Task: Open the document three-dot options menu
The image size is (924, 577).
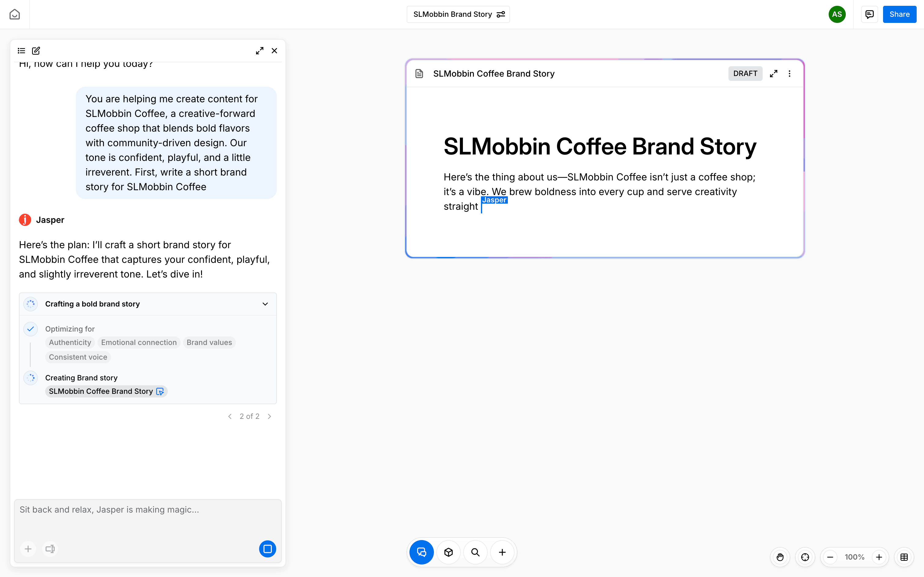Action: click(790, 74)
